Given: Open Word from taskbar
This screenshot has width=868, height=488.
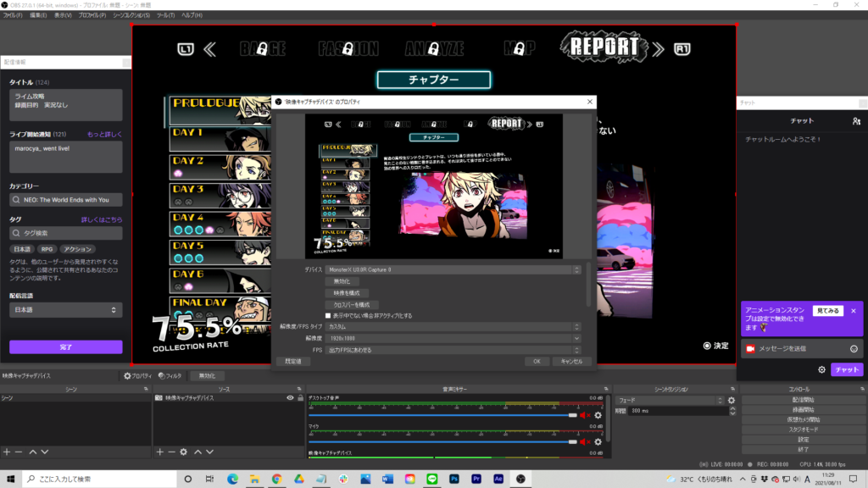Looking at the screenshot, I should 387,479.
